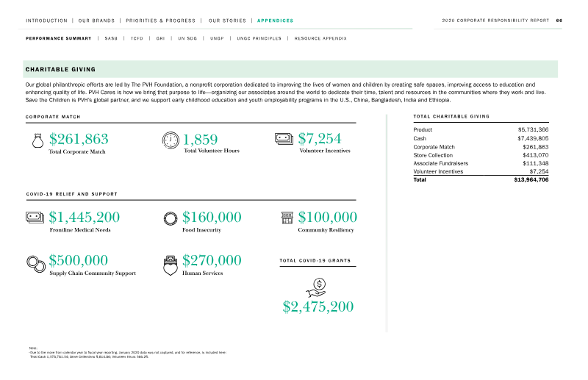Click the Community Resiliency label
588x380 pixels.
click(x=326, y=230)
